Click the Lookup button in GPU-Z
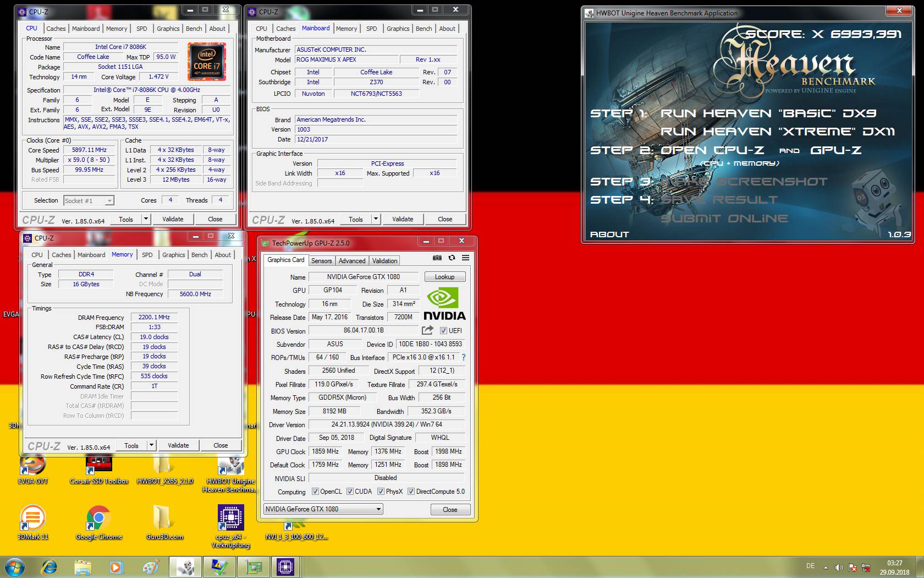 [444, 277]
